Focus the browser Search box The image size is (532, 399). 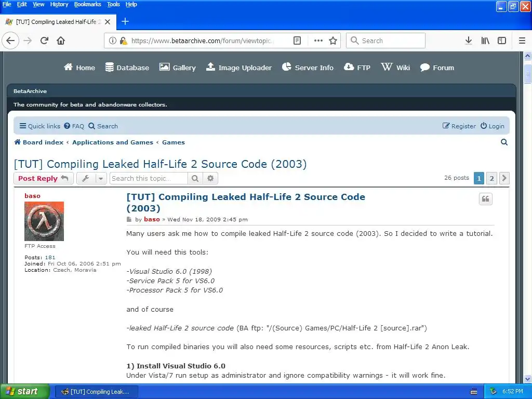(385, 41)
